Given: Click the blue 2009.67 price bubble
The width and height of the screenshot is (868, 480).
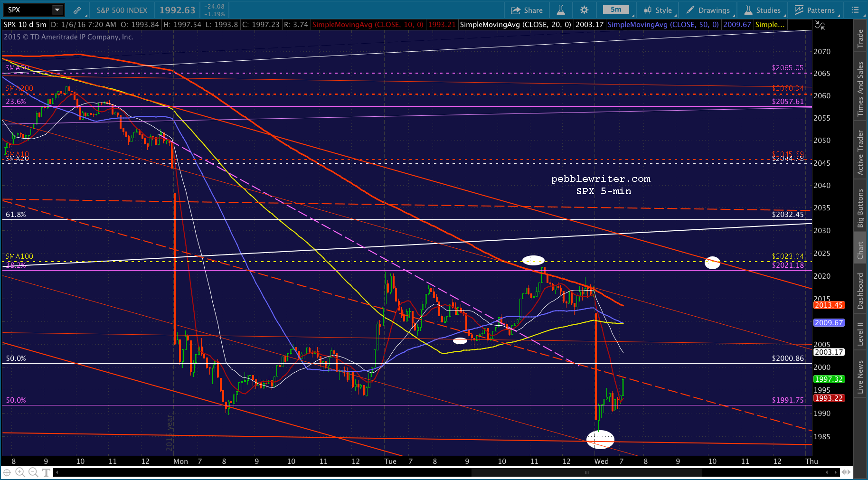Looking at the screenshot, I should pos(829,323).
